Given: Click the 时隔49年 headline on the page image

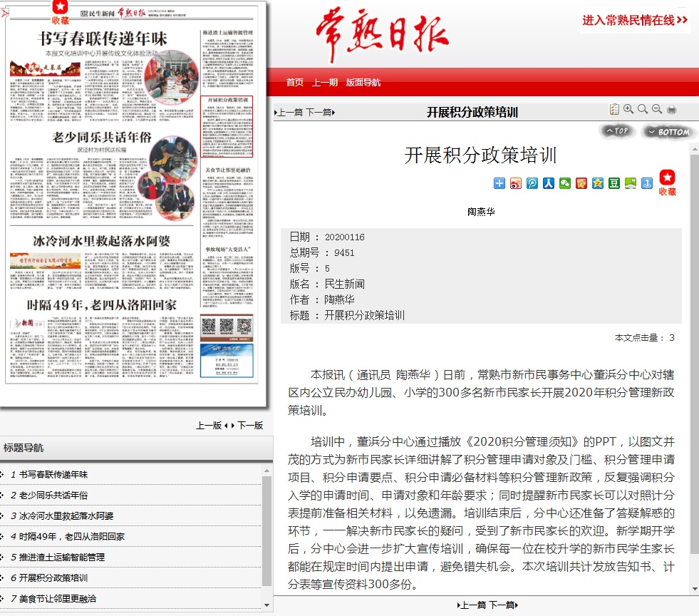Looking at the screenshot, I should 102,305.
